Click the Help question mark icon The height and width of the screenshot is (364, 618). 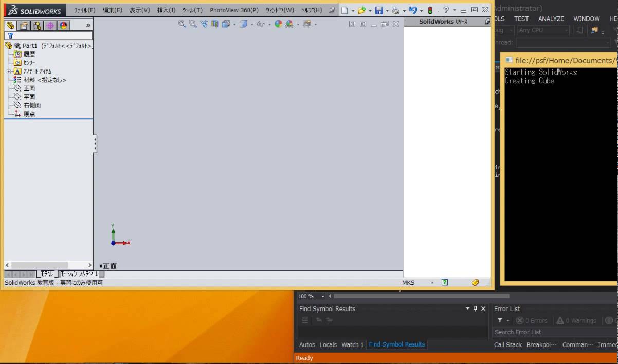[446, 10]
